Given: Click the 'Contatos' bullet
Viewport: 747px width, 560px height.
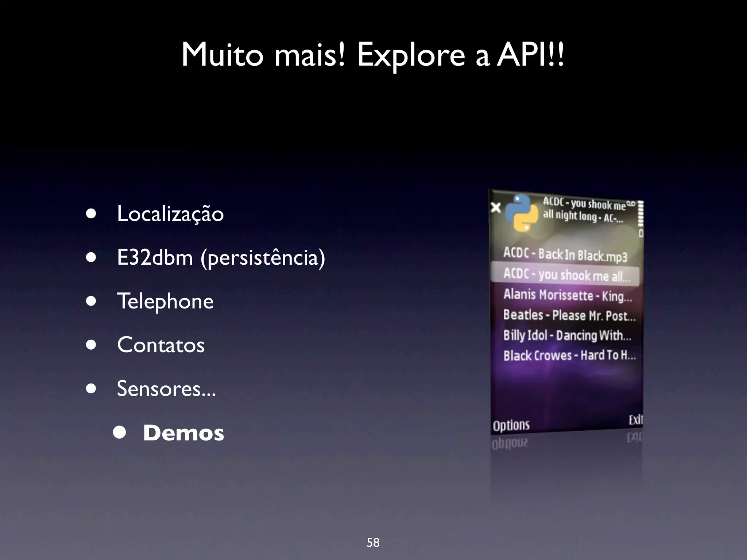Looking at the screenshot, I should tap(161, 345).
